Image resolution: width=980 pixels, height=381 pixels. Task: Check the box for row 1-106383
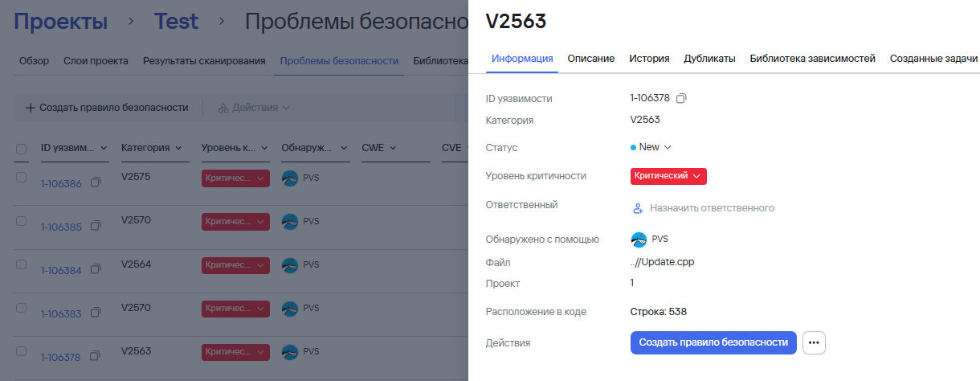(x=22, y=308)
